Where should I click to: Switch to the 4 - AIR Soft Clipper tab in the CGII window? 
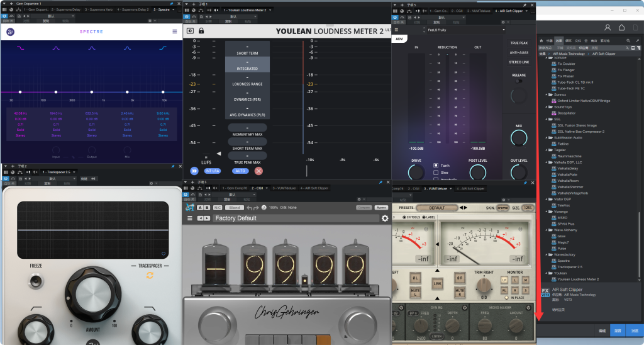pyautogui.click(x=314, y=188)
